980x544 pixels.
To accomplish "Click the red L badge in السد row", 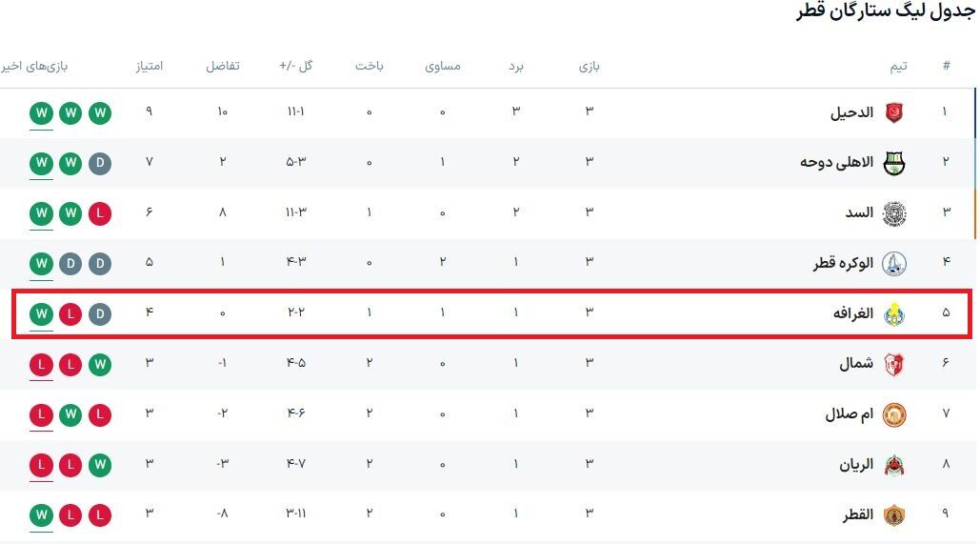I will click(x=100, y=212).
